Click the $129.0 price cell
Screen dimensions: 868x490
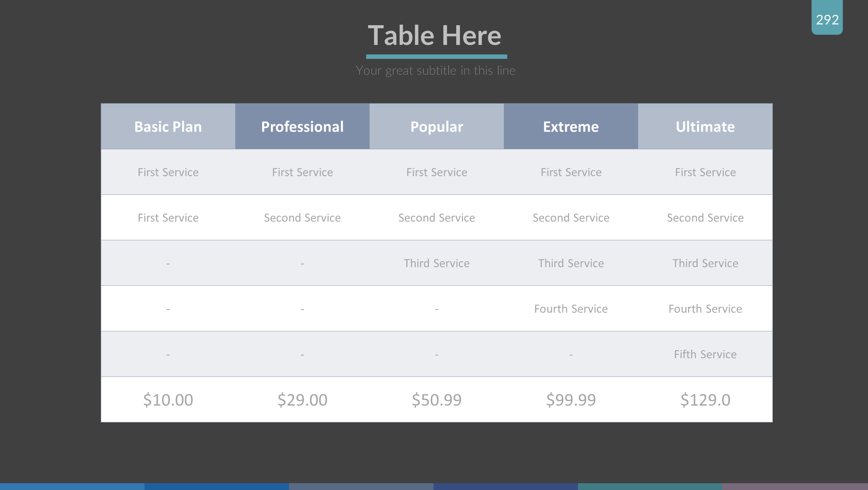(x=705, y=399)
